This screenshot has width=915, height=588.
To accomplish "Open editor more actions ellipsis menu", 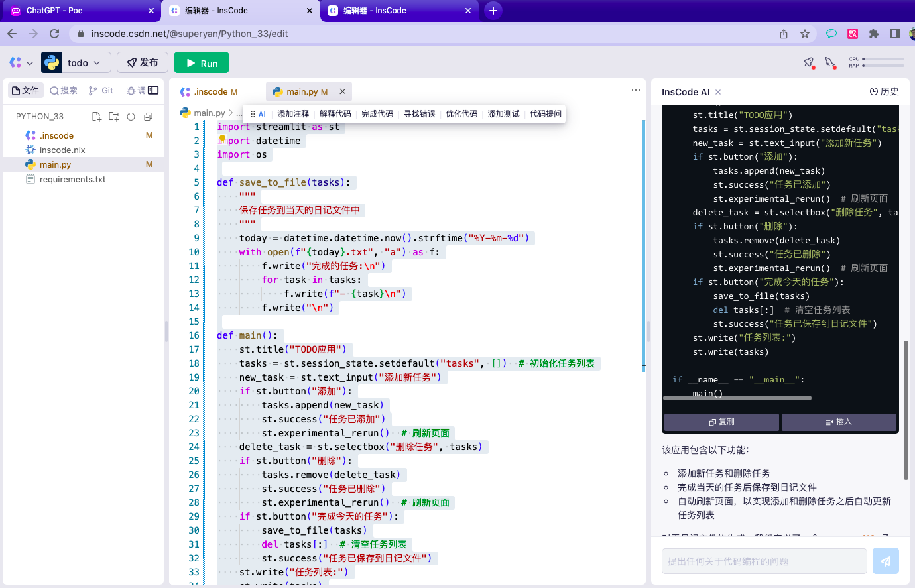I will click(635, 90).
